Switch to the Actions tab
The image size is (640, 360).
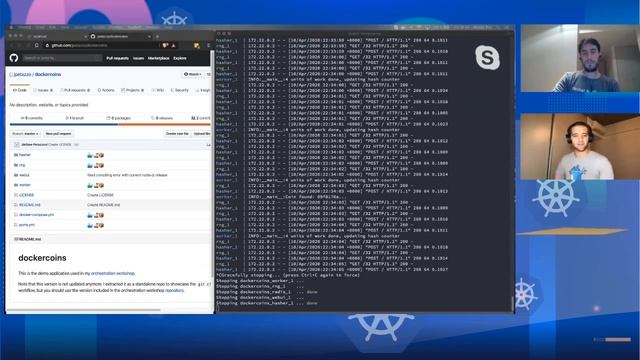click(x=106, y=90)
